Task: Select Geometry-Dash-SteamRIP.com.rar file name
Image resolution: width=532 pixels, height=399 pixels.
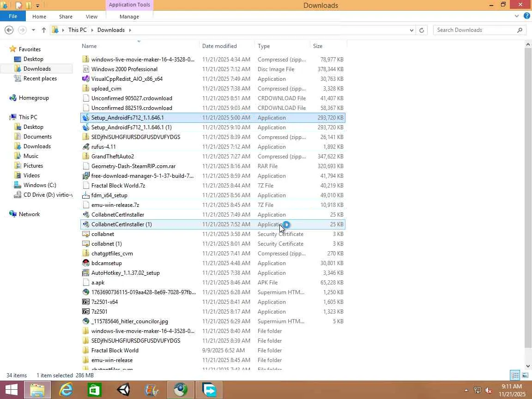Action: [x=133, y=166]
